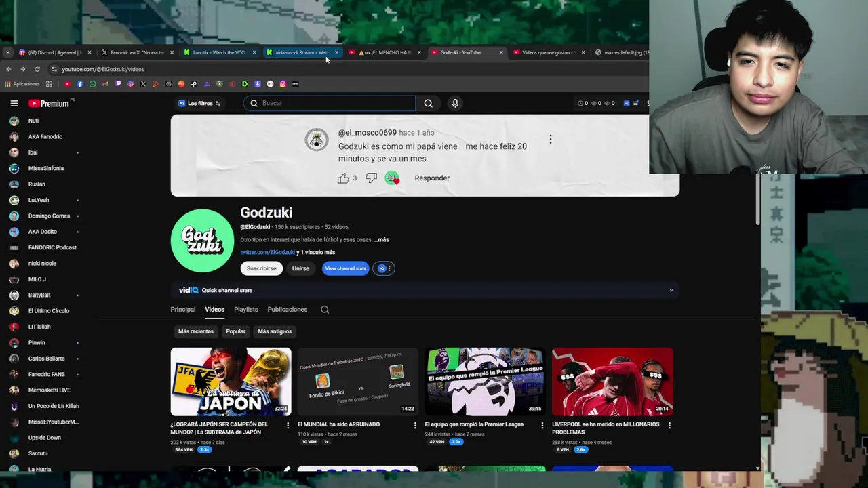868x488 pixels.
Task: Dislike the el_mosco0699 comment
Action: point(371,178)
